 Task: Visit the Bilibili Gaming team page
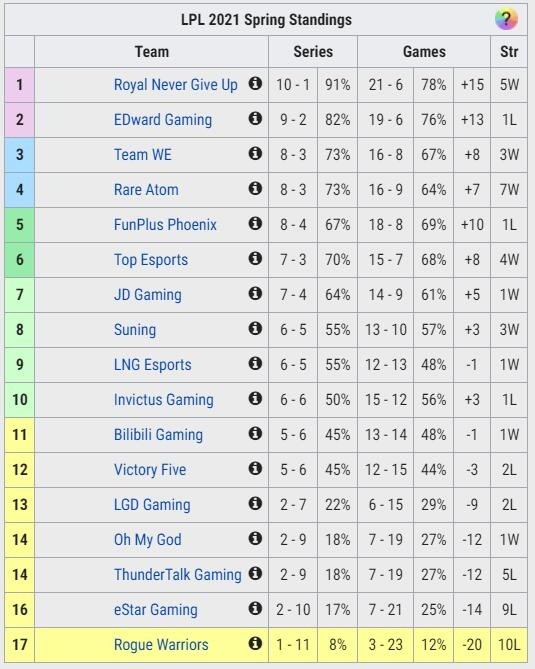(158, 435)
